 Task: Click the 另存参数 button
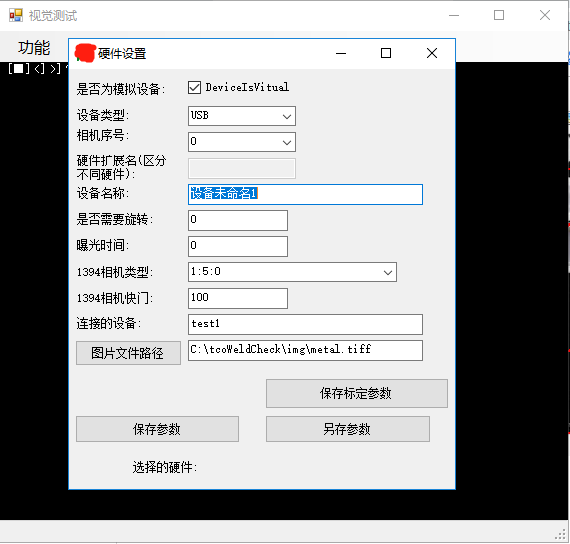point(348,429)
